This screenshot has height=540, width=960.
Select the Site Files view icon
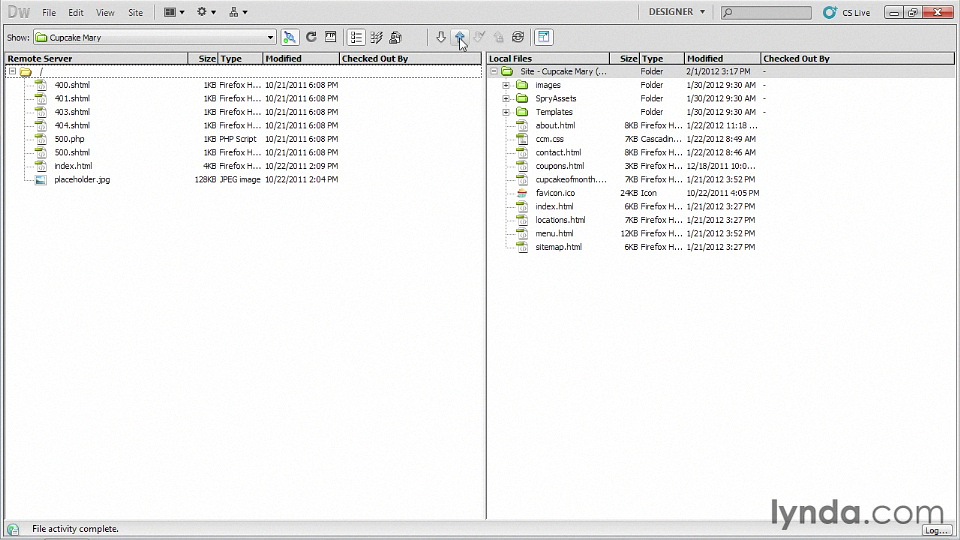356,37
